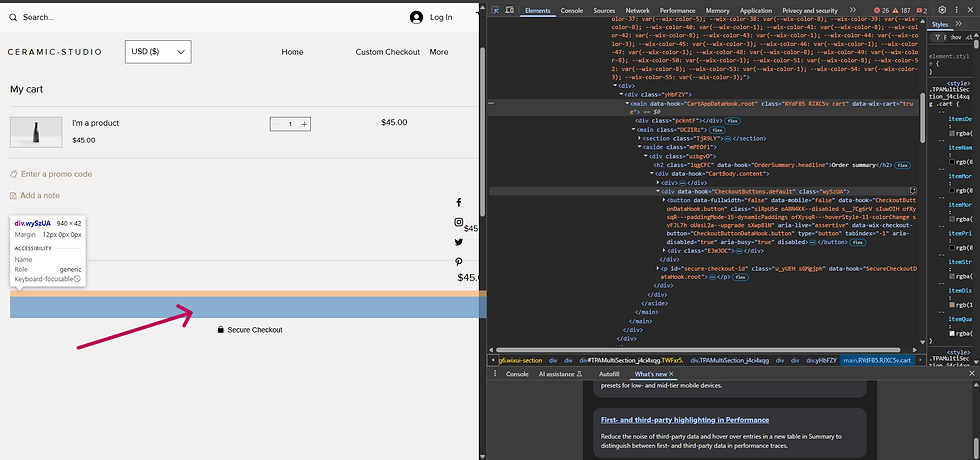Select the div.yHbFZY breadcrumb
980x460 pixels.
(x=821, y=361)
